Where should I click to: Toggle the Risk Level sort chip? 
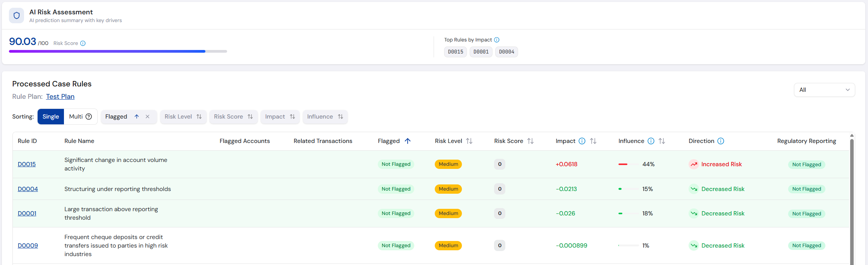(x=183, y=117)
